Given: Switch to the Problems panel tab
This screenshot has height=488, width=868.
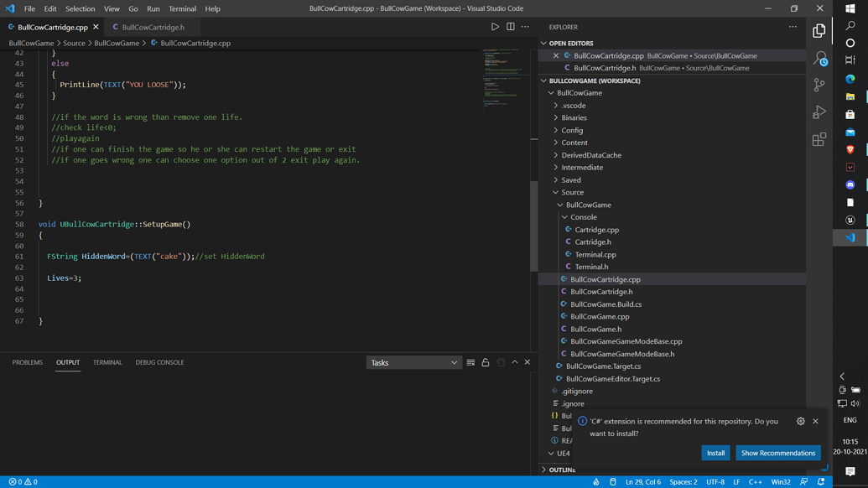Looking at the screenshot, I should point(27,362).
